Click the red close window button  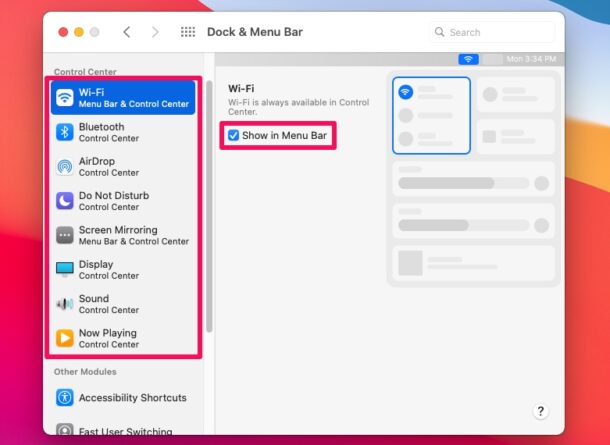(63, 32)
